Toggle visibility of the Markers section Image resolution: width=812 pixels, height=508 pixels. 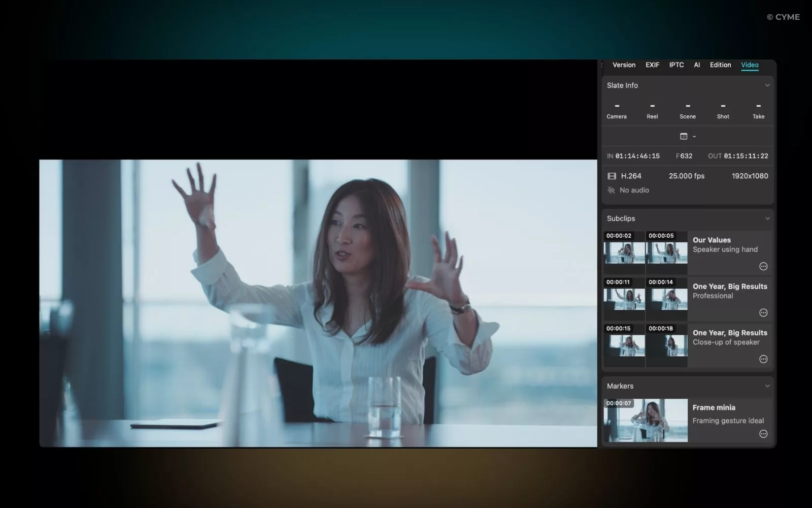point(768,386)
